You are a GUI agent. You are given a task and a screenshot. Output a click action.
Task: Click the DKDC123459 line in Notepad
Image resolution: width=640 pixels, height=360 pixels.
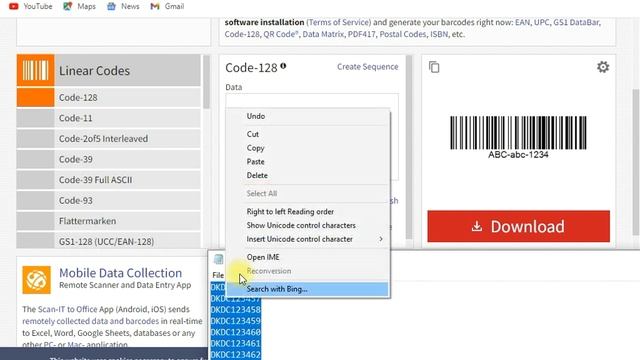pos(236,321)
